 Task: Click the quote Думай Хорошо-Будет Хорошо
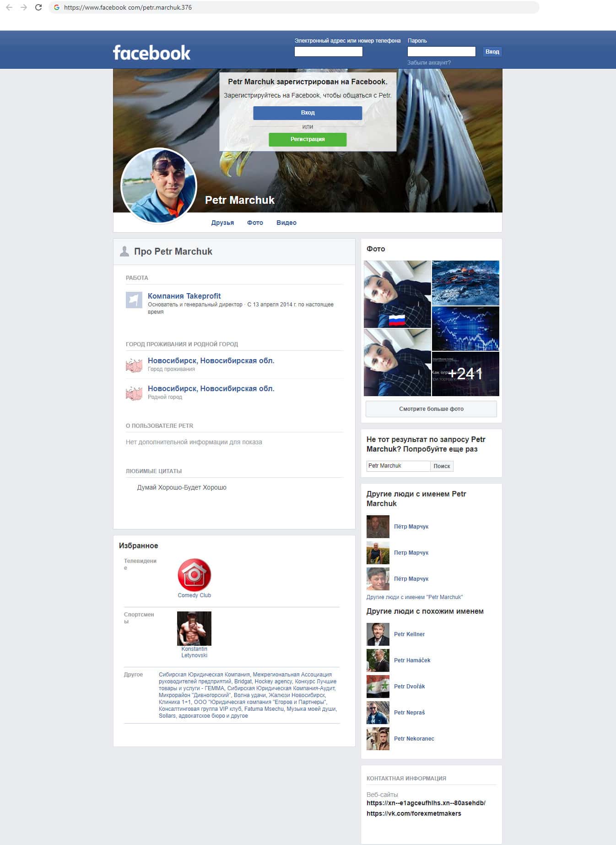coord(182,487)
